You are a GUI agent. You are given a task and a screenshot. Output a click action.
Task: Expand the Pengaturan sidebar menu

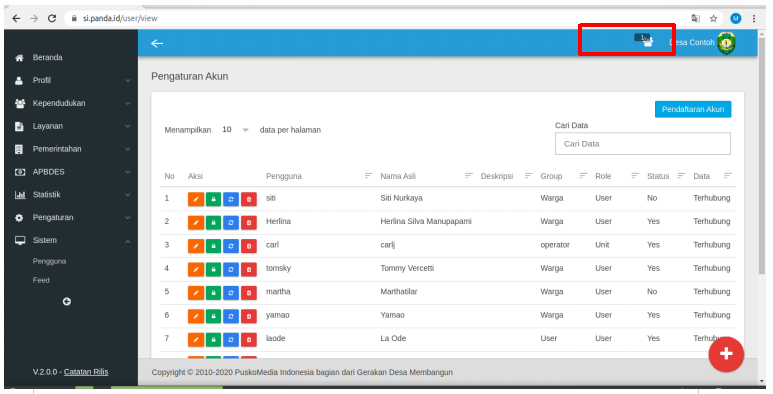72,217
